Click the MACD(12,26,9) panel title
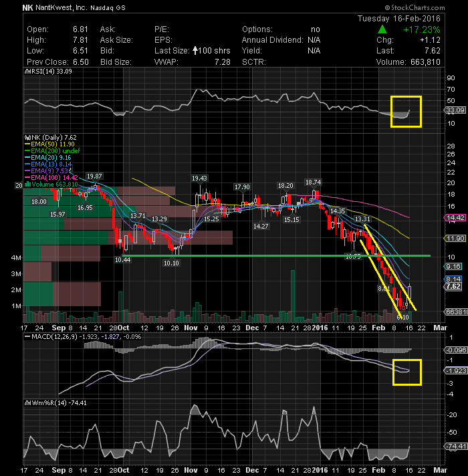This screenshot has height=476, width=468. coord(55,337)
